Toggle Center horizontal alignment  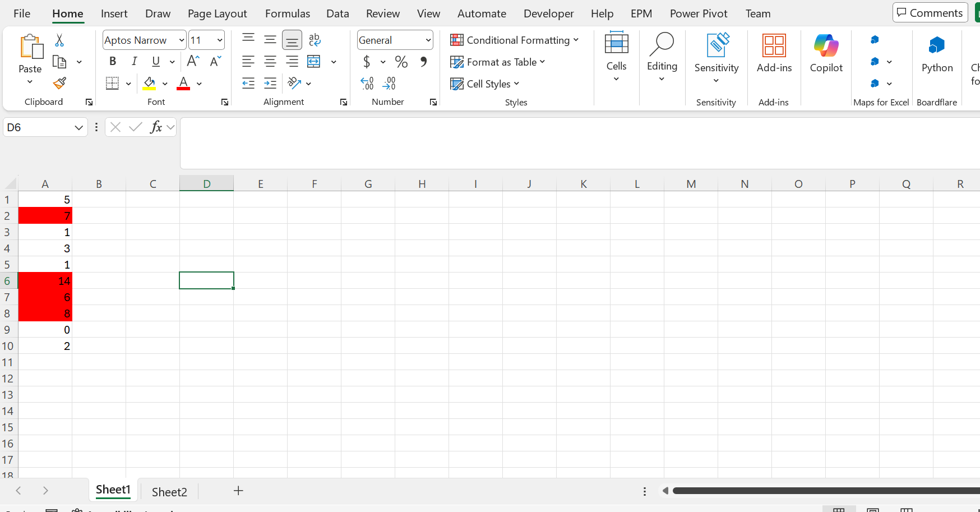pos(270,62)
